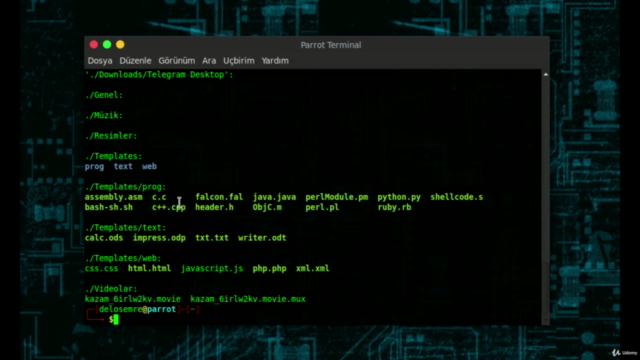
Task: Click assembly.asm file name
Action: click(x=113, y=197)
